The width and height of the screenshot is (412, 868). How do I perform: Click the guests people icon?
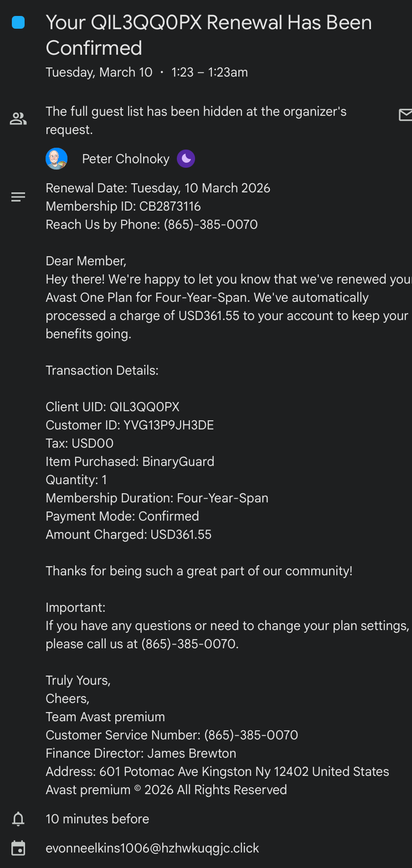click(18, 119)
